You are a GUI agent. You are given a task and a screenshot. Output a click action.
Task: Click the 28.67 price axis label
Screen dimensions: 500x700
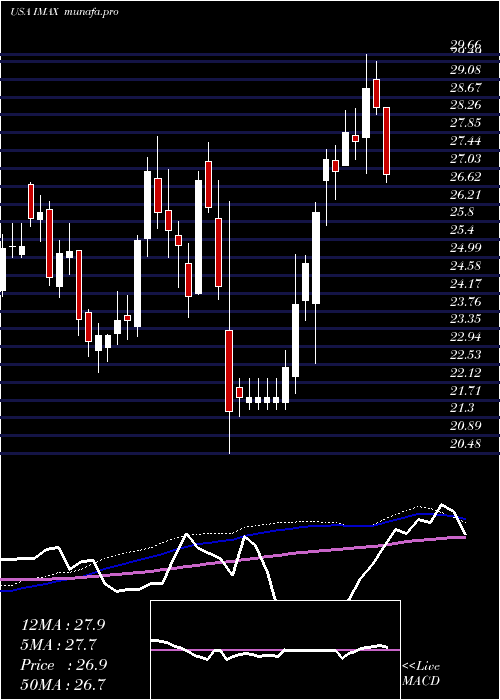tap(466, 88)
